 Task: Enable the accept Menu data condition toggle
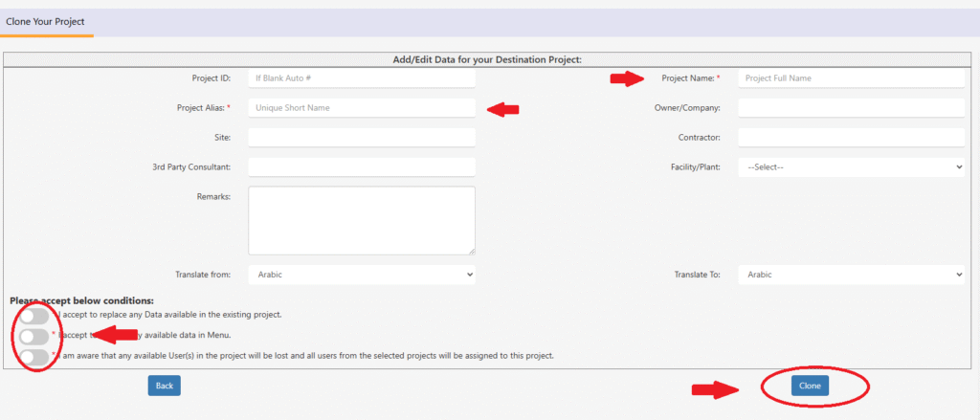click(x=33, y=337)
